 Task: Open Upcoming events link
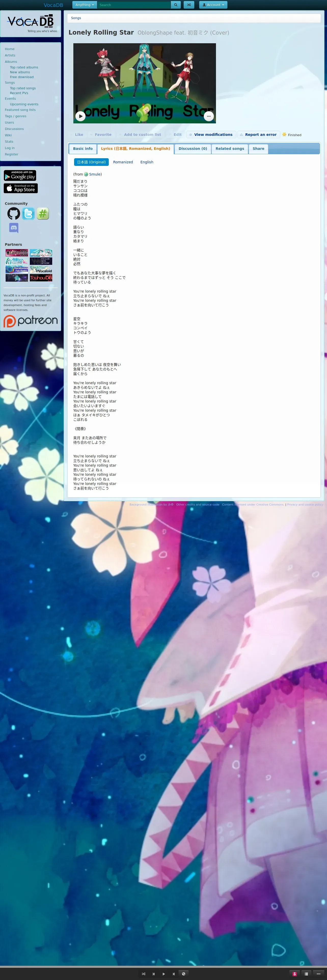(x=24, y=104)
